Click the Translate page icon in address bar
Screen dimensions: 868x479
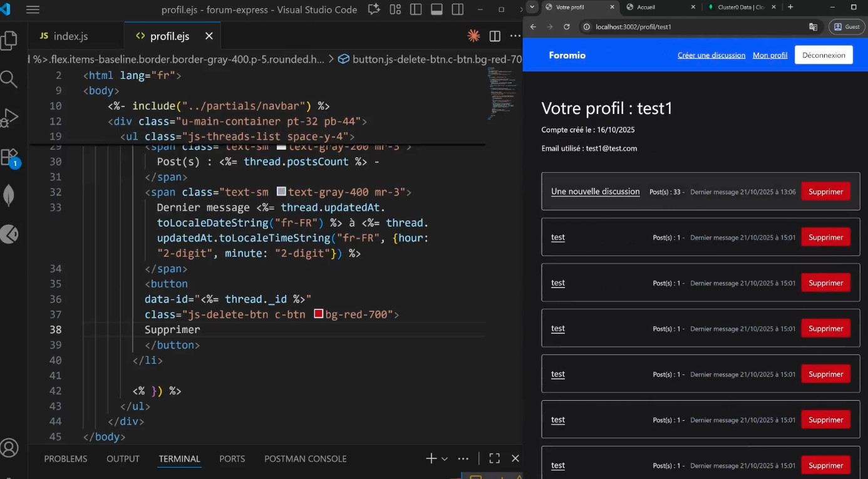tap(813, 27)
